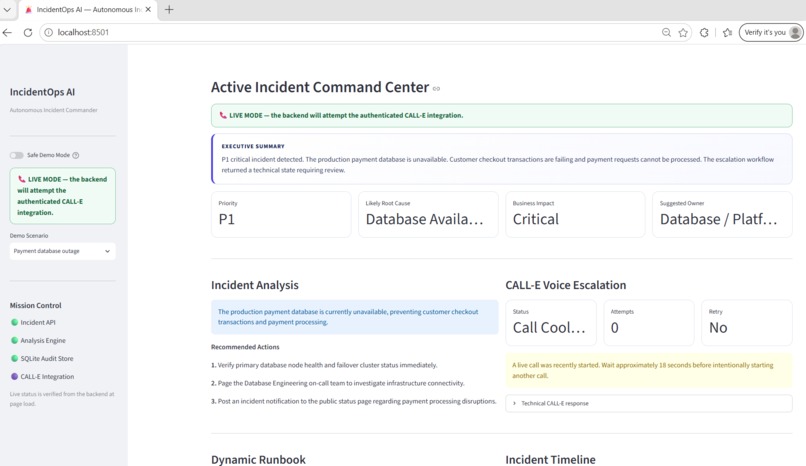The width and height of the screenshot is (806, 466).
Task: Click recommended action 1 about primary database node
Action: click(x=324, y=365)
